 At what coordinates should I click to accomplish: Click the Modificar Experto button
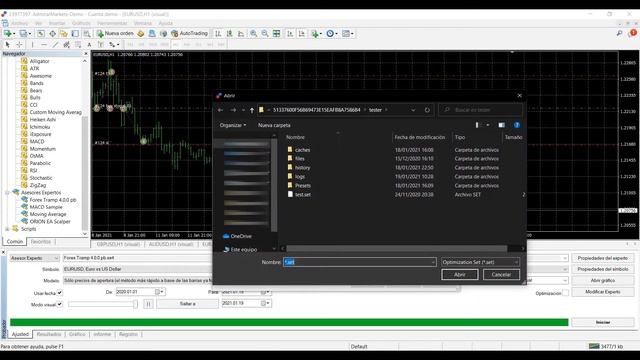click(602, 292)
